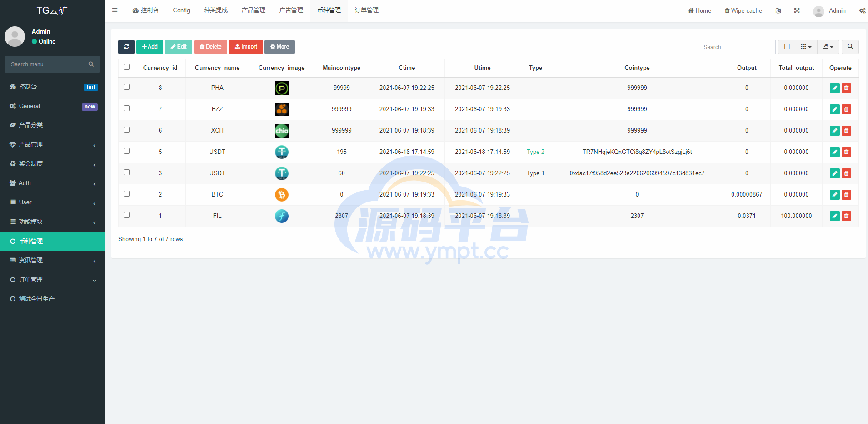The width and height of the screenshot is (868, 424).
Task: Open the export data dropdown
Action: tap(828, 47)
